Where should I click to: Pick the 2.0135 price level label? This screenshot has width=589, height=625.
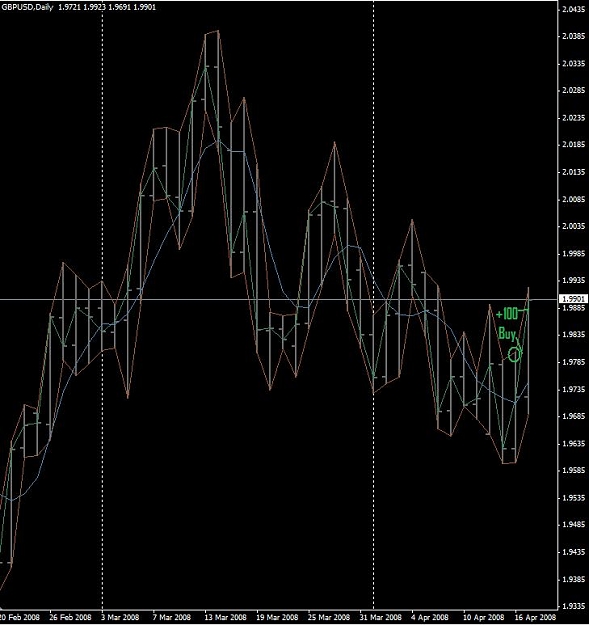tap(574, 172)
